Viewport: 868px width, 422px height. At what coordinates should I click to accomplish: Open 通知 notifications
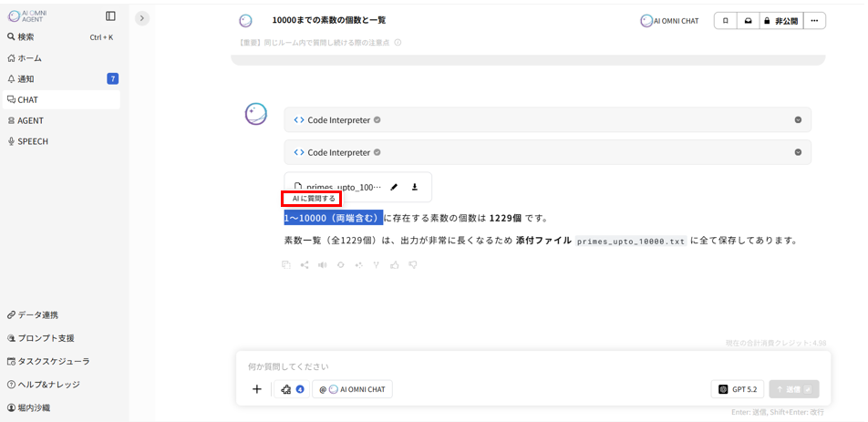pos(61,79)
